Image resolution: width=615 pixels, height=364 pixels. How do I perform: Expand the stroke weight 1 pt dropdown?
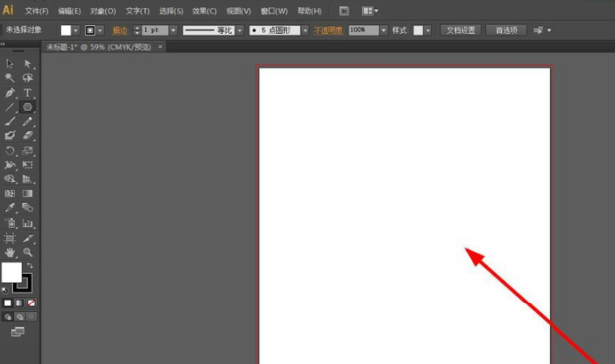(173, 30)
